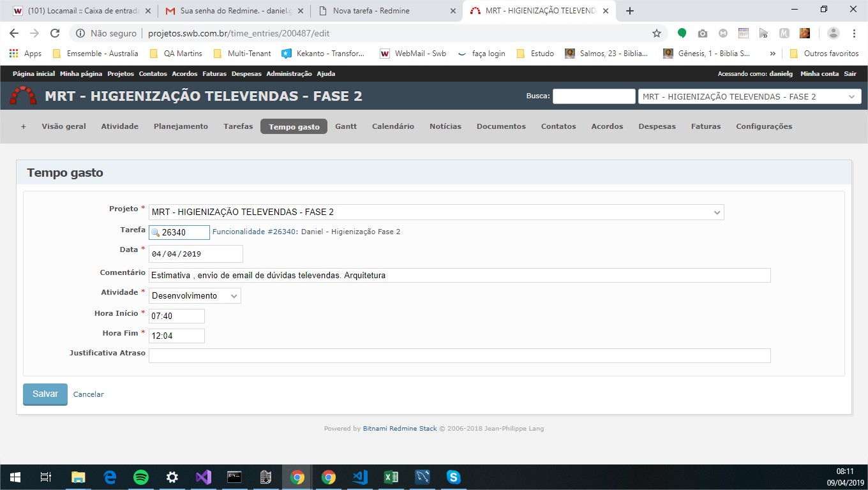The image size is (868, 490).
Task: Open Skype from the taskbar
Action: tap(454, 477)
